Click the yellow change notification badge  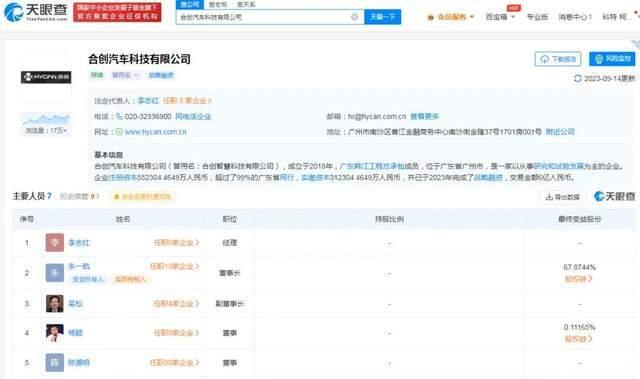pos(142,197)
